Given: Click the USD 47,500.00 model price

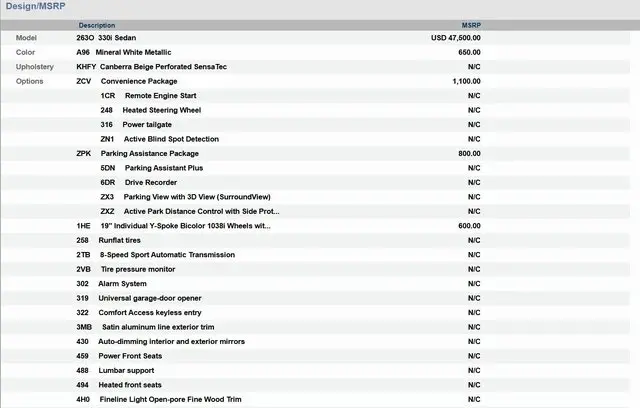Looking at the screenshot, I should pos(455,37).
